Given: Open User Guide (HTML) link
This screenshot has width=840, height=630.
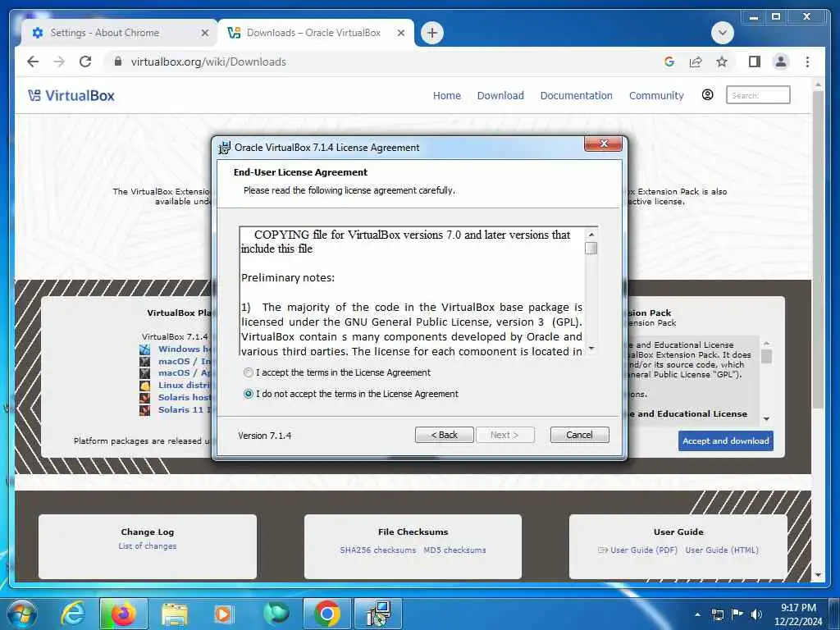Looking at the screenshot, I should tap(722, 550).
